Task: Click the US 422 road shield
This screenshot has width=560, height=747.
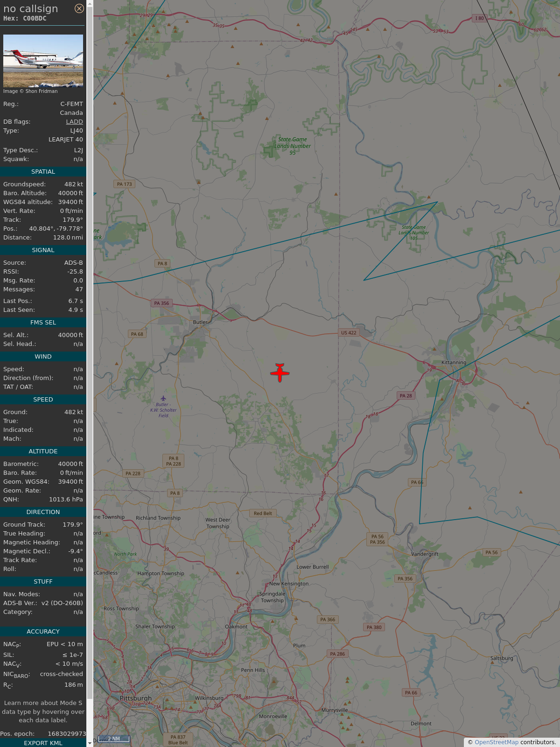Action: [349, 333]
